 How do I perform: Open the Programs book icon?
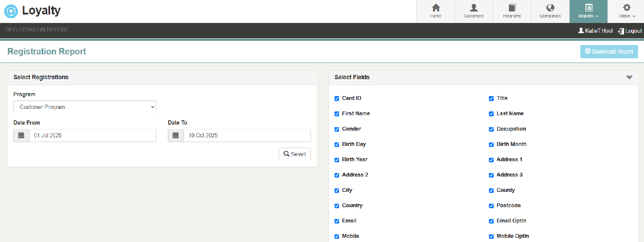pyautogui.click(x=512, y=8)
